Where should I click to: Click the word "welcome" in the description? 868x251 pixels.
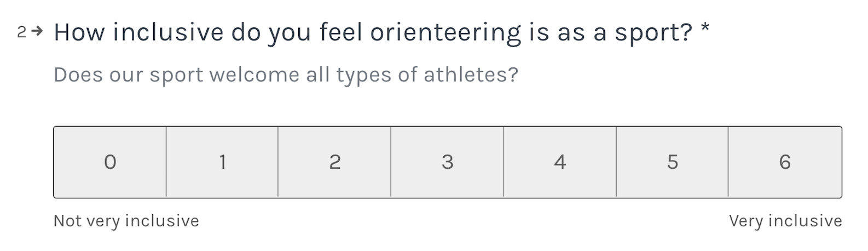pyautogui.click(x=254, y=75)
